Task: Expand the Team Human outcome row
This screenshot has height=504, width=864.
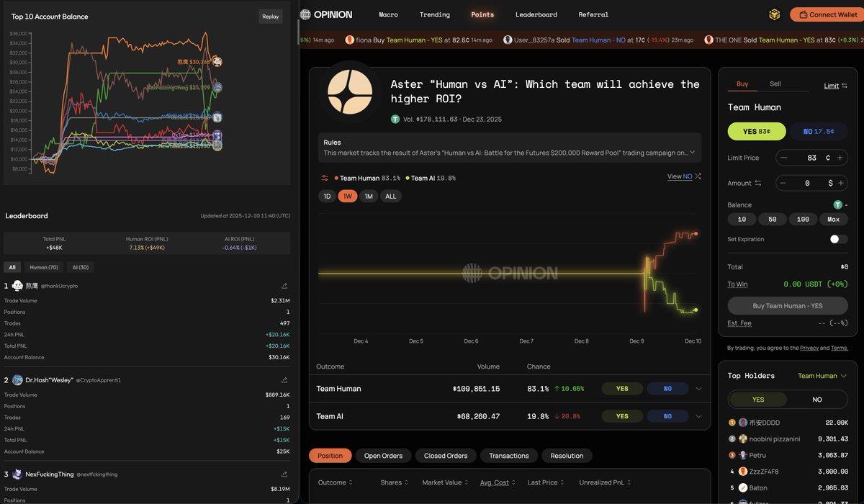Action: [x=698, y=389]
